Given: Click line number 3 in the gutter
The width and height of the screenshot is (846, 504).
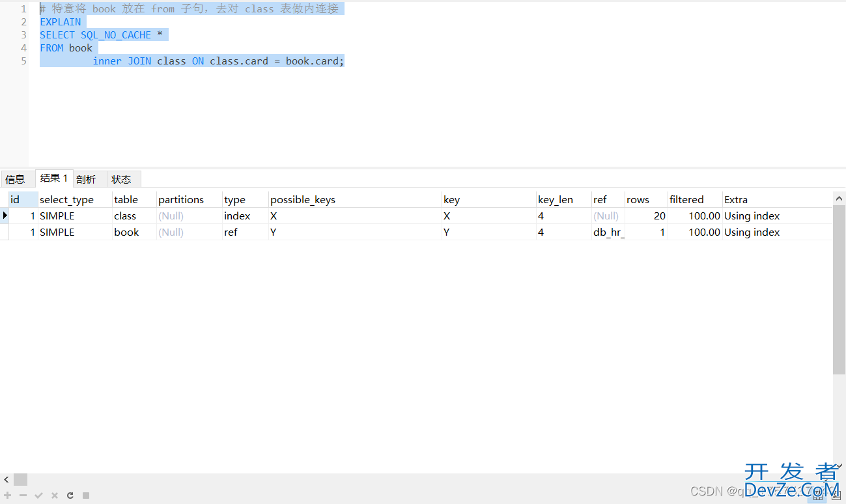Looking at the screenshot, I should pyautogui.click(x=23, y=35).
